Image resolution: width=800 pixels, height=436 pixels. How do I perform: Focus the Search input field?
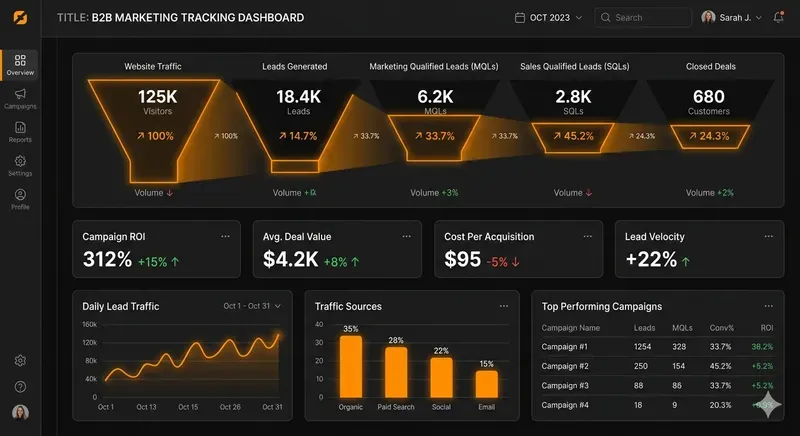tap(643, 17)
